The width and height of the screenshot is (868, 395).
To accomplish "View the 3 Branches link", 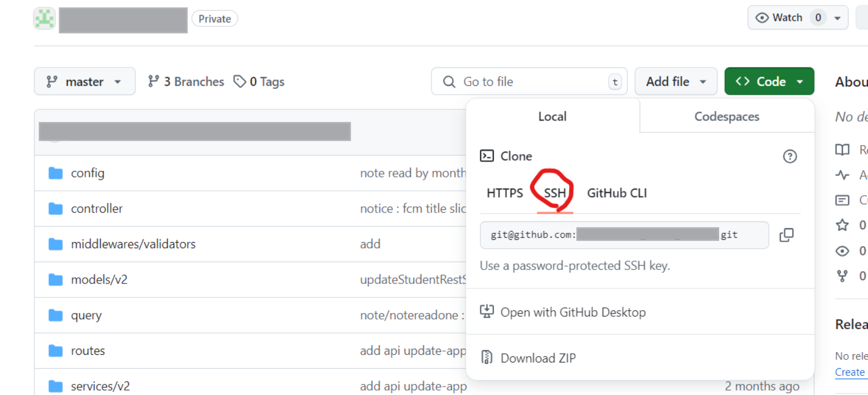I will tap(186, 81).
